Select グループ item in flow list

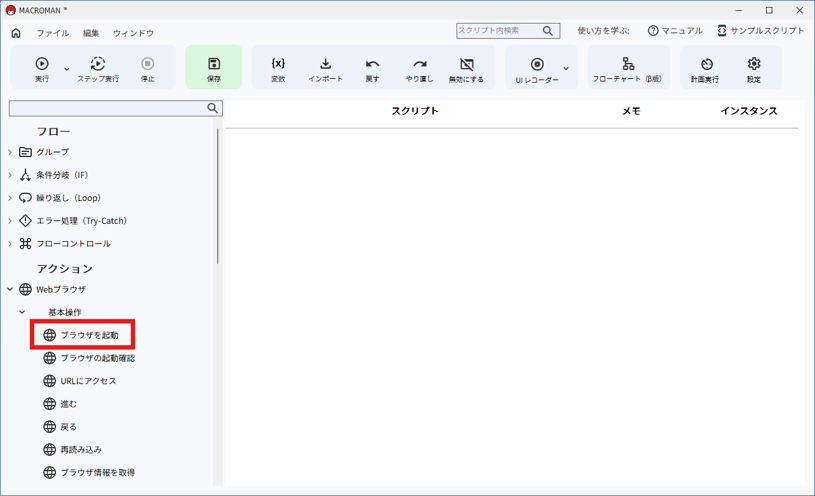coord(44,152)
